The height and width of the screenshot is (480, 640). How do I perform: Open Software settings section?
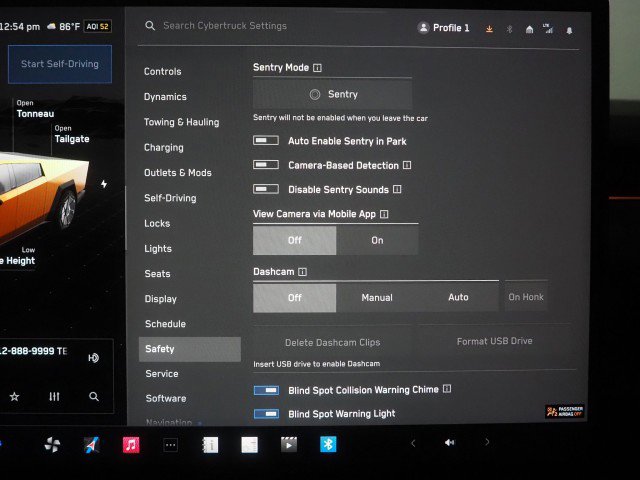[166, 398]
